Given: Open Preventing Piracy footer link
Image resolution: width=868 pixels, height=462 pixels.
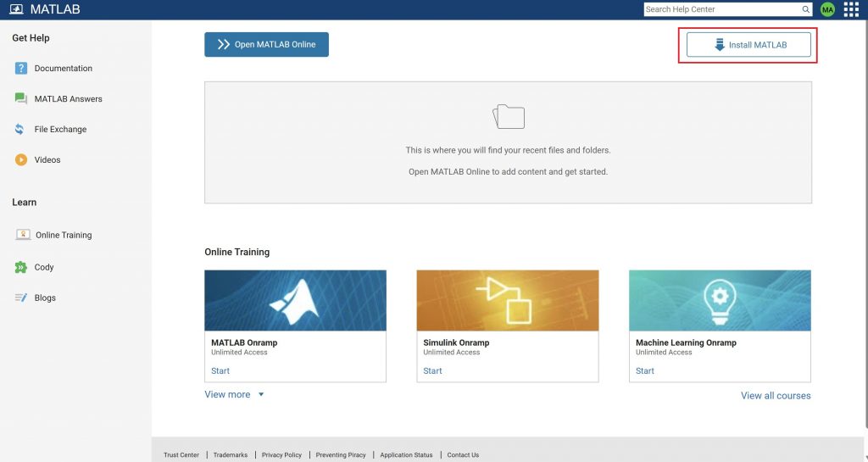Looking at the screenshot, I should 341,455.
